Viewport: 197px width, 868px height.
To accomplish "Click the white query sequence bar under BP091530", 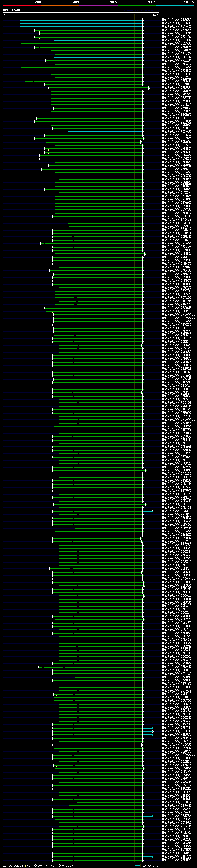I will coord(81,13).
